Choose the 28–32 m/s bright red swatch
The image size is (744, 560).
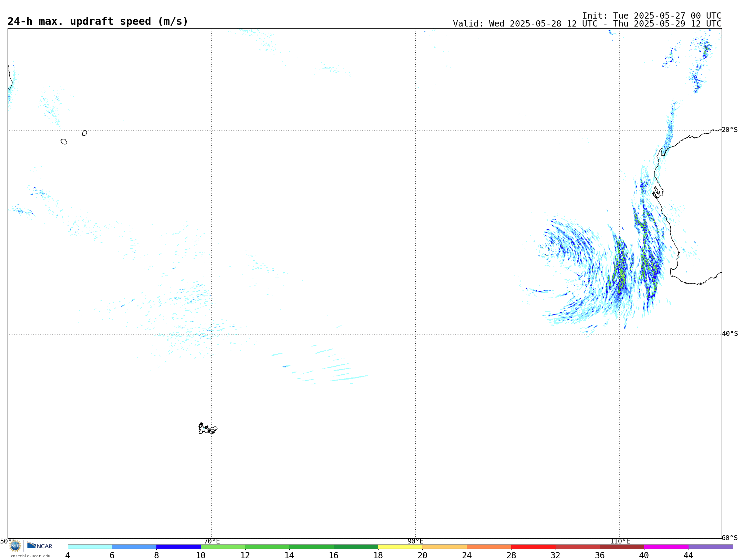(x=534, y=547)
